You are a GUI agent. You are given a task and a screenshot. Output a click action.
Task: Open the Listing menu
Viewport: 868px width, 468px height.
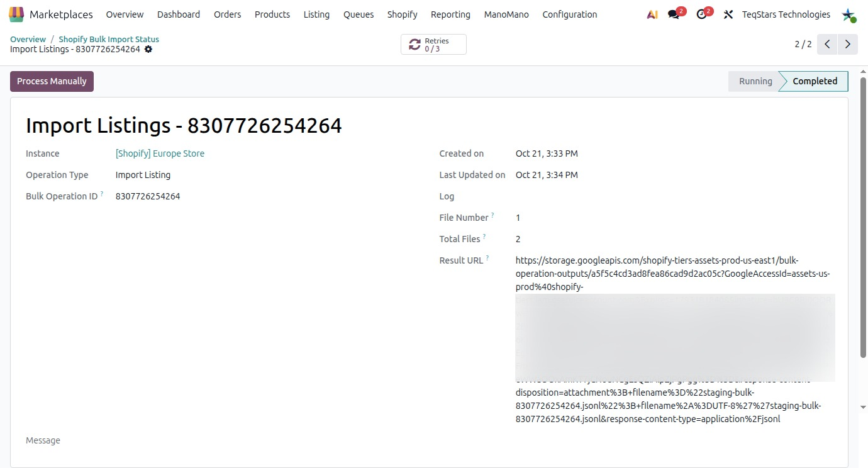pyautogui.click(x=316, y=14)
